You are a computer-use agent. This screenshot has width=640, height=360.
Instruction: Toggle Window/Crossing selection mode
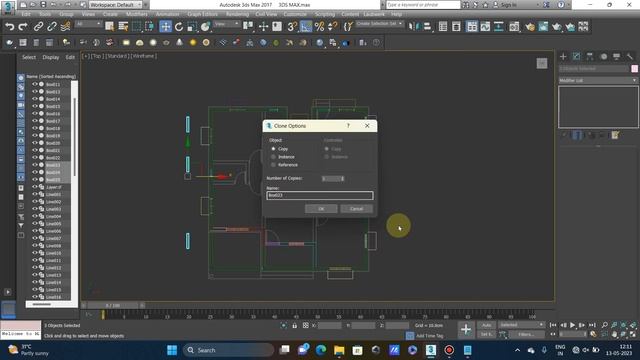click(150, 27)
